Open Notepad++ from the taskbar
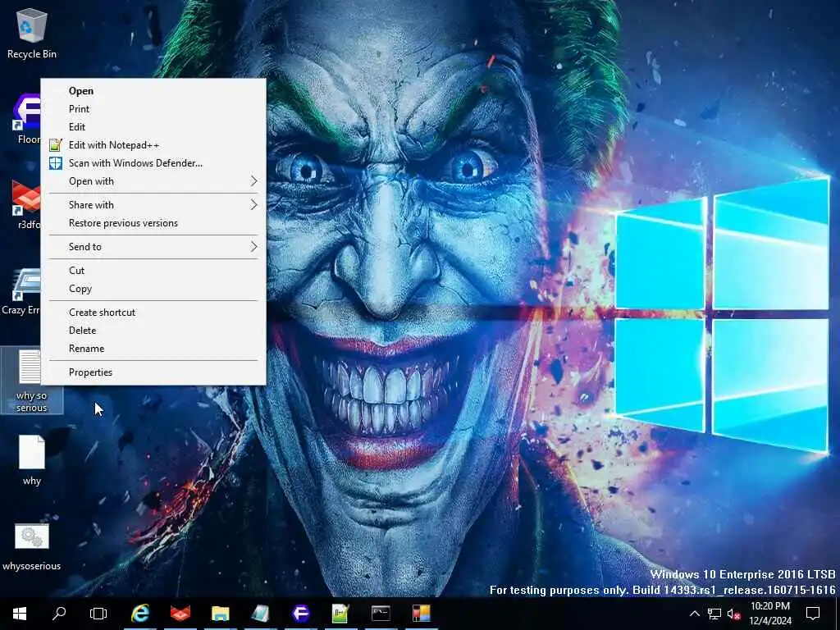The height and width of the screenshot is (630, 840). pyautogui.click(x=340, y=614)
